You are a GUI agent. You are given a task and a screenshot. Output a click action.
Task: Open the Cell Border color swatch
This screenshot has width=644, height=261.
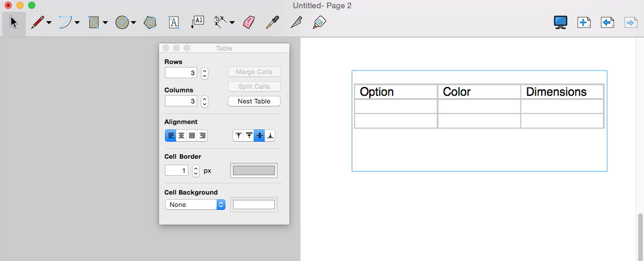click(254, 170)
